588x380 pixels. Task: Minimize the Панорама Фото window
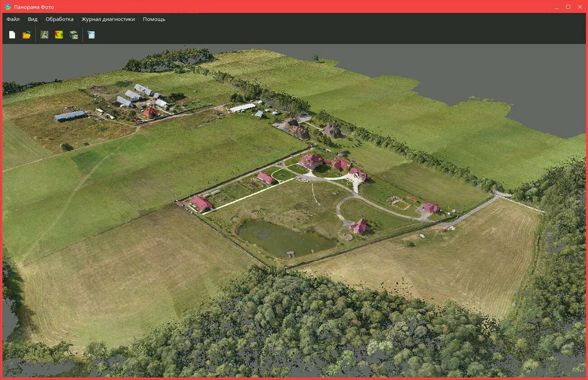pos(556,7)
